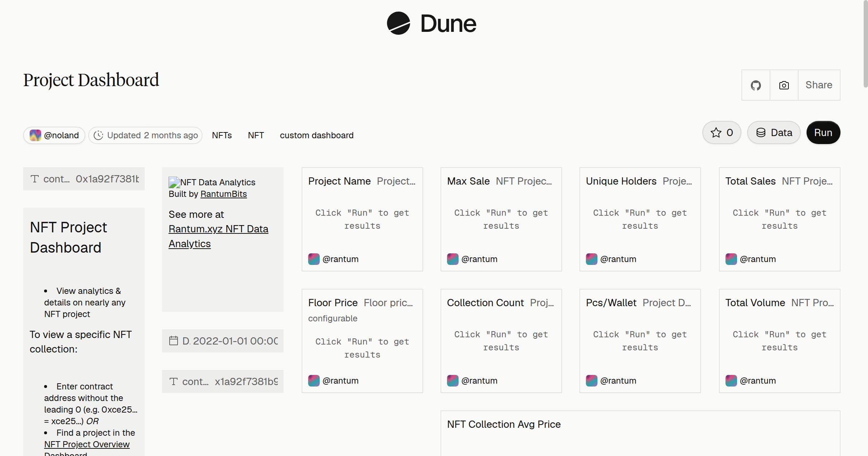Click @rantum avatar in Total Sales card
The height and width of the screenshot is (456, 868).
[731, 259]
